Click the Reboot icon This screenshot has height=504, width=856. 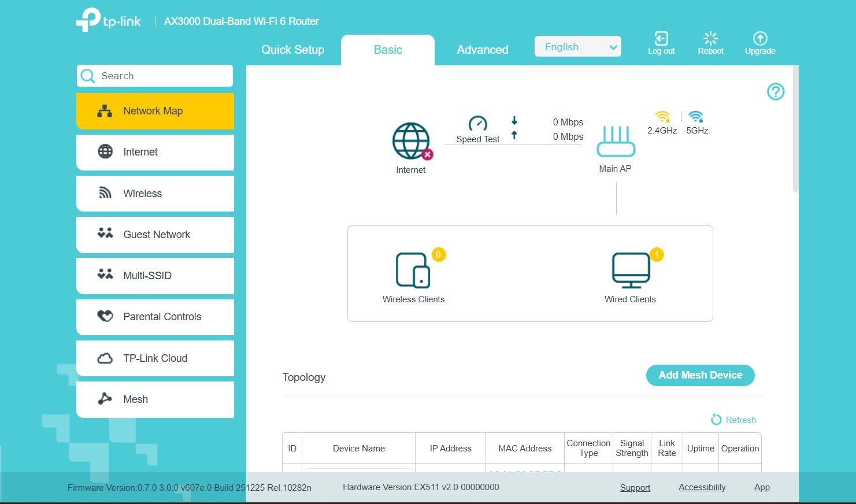point(710,39)
